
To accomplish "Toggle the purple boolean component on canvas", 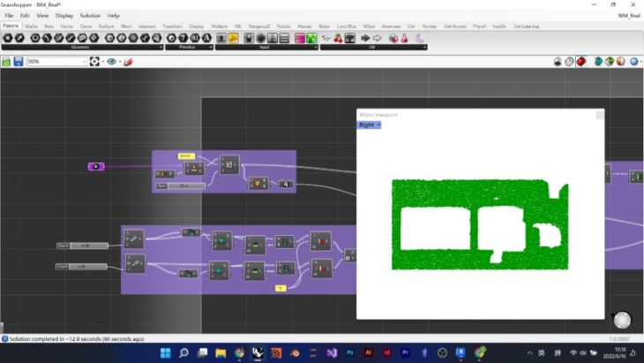I will (x=96, y=166).
